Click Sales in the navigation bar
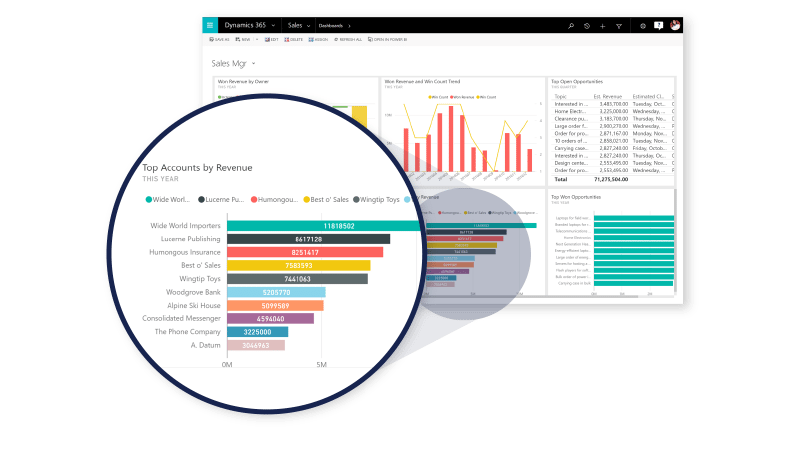800x450 pixels. pos(295,25)
